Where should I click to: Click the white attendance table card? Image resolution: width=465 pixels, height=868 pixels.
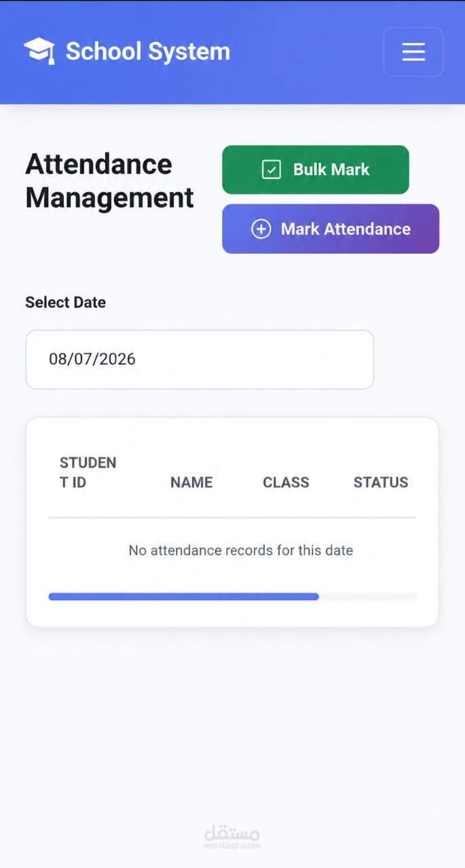click(x=232, y=522)
